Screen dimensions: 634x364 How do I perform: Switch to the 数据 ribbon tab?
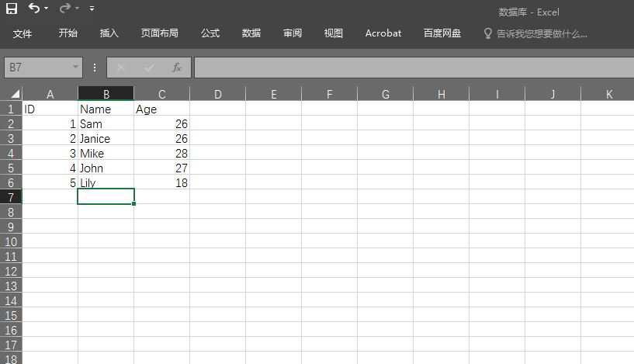click(x=251, y=33)
